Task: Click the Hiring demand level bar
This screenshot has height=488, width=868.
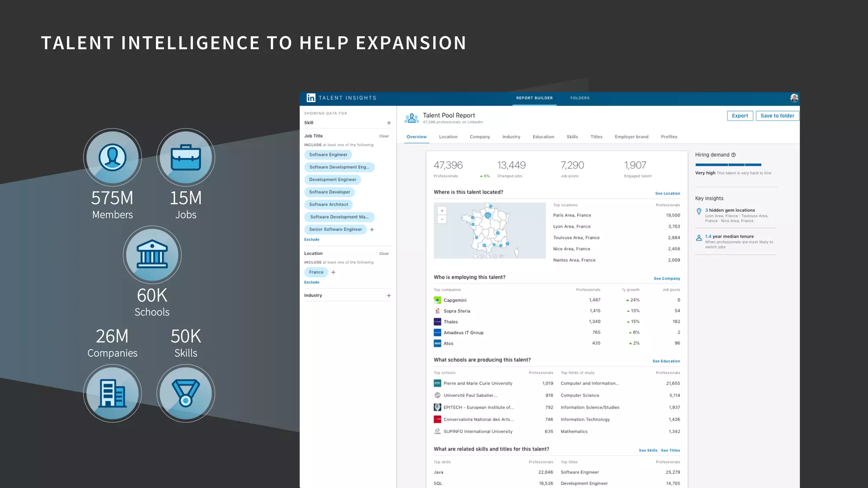Action: point(728,164)
